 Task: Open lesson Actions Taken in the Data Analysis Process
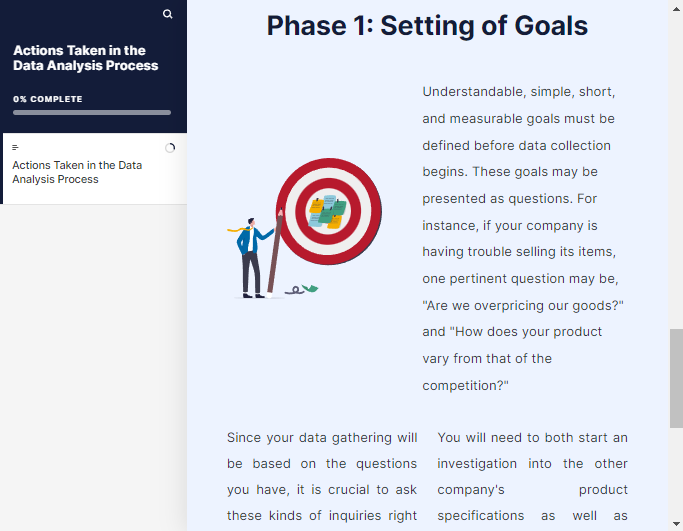tap(77, 172)
